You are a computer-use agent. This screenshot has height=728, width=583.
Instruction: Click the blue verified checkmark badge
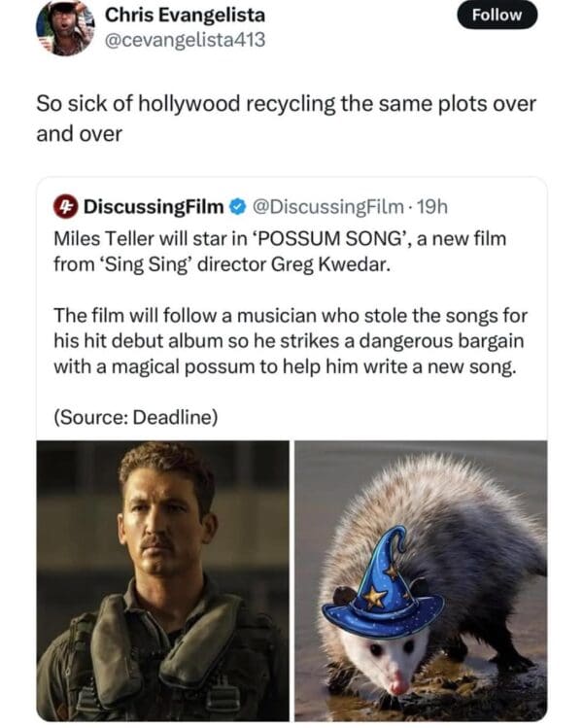[238, 206]
